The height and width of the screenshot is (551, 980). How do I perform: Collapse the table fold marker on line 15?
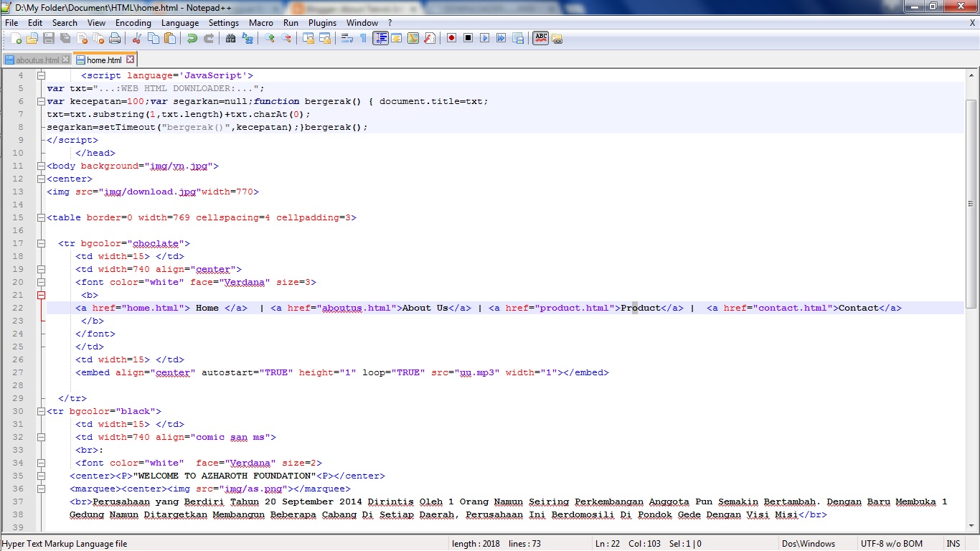pos(41,217)
